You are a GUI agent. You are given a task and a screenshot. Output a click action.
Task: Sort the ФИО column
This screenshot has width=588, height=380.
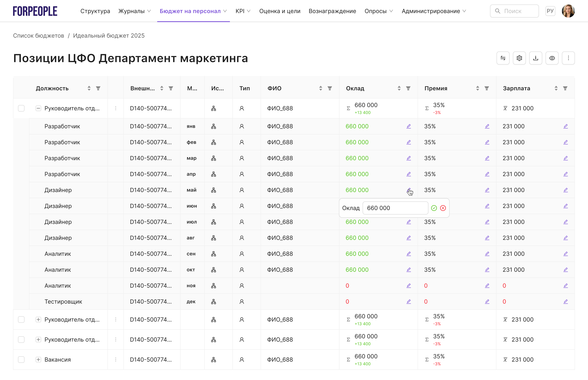tap(321, 88)
